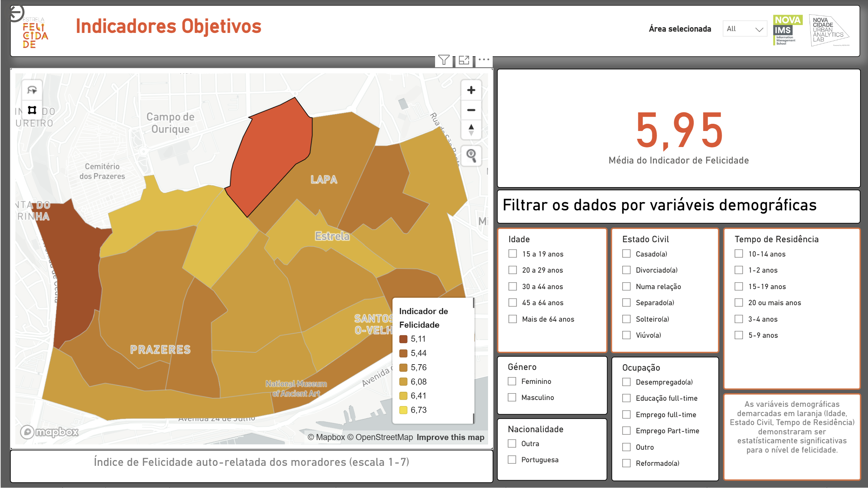Click the 6,73 legend color swatch
The width and height of the screenshot is (868, 488).
coord(403,410)
